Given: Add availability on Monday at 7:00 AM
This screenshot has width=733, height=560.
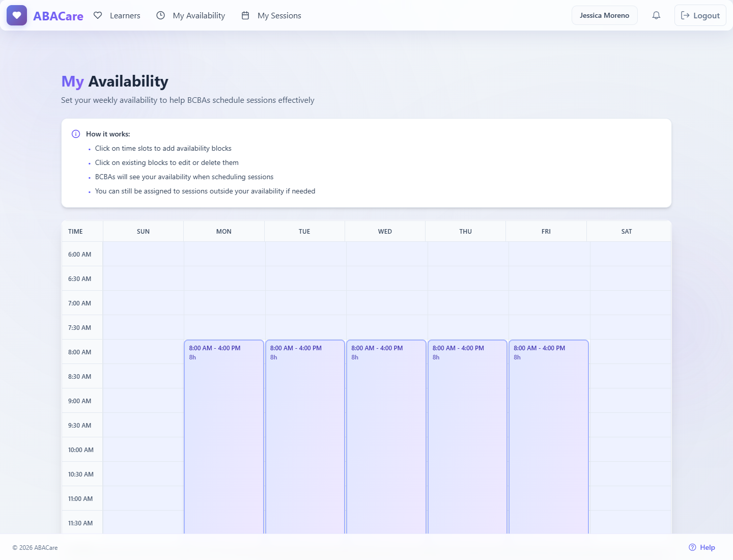Looking at the screenshot, I should 224,303.
